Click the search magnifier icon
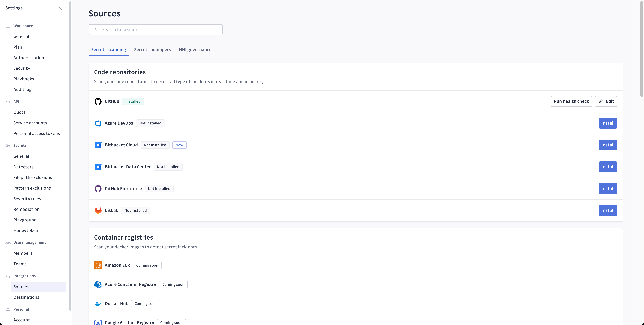This screenshot has width=644, height=325. (x=95, y=30)
